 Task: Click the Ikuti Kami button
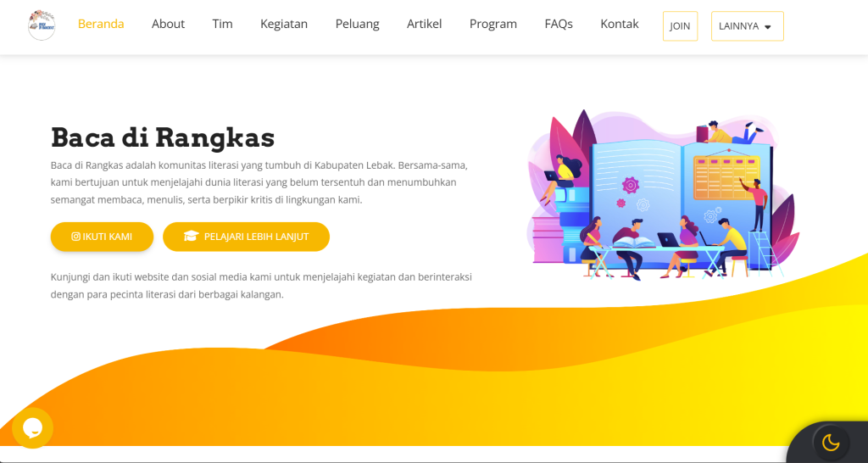102,237
